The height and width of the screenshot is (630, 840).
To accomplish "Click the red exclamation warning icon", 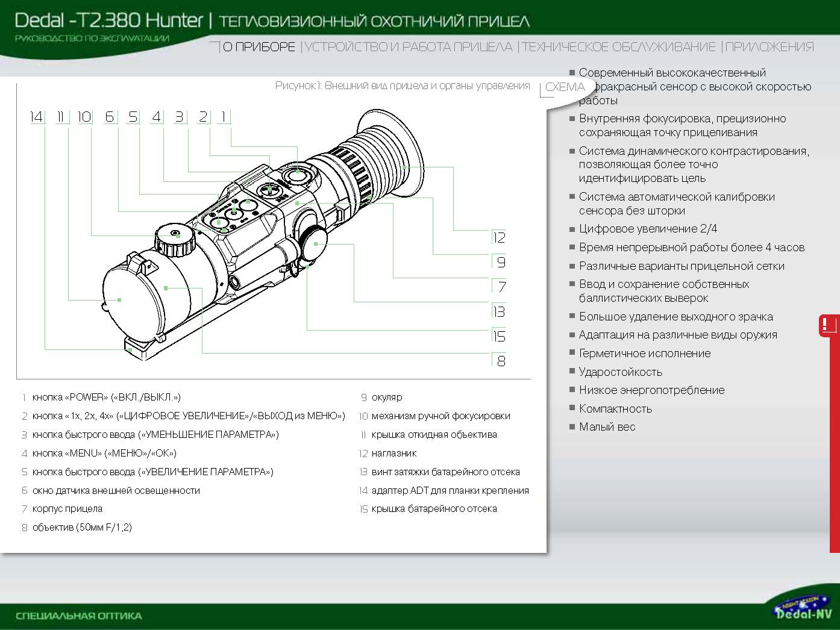I will coord(829,325).
